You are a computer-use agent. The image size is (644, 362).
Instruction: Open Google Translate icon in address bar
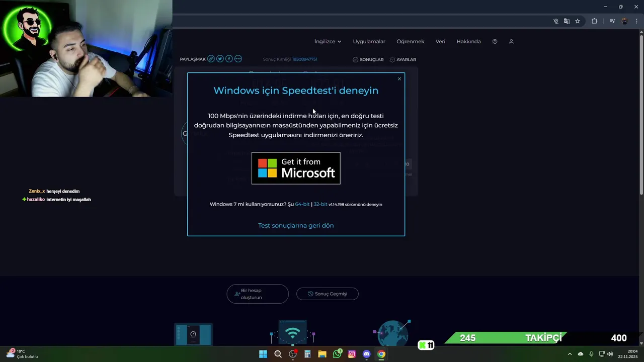click(x=567, y=21)
